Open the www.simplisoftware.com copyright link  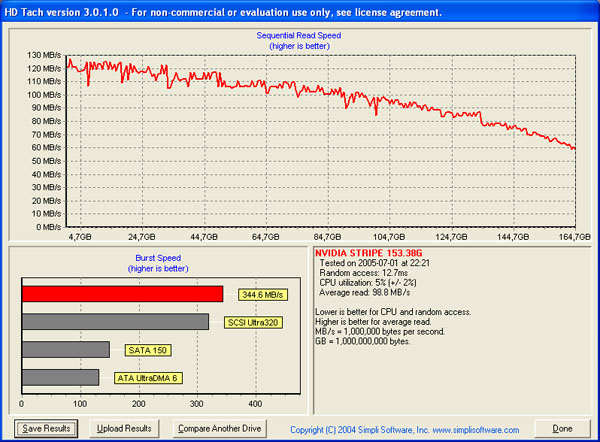pyautogui.click(x=476, y=430)
